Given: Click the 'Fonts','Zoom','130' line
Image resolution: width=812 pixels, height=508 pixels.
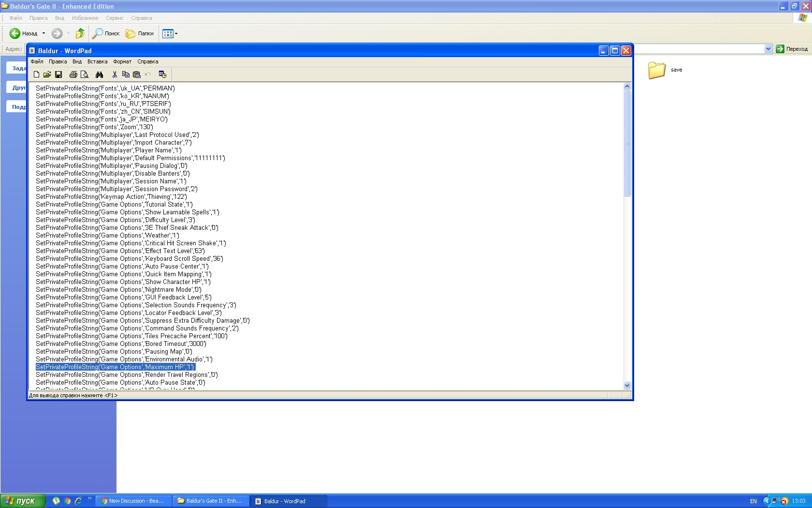Looking at the screenshot, I should point(94,127).
